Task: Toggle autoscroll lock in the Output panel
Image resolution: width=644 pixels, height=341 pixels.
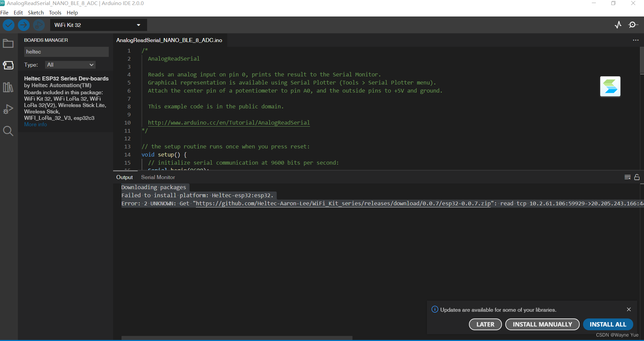Action: [637, 177]
